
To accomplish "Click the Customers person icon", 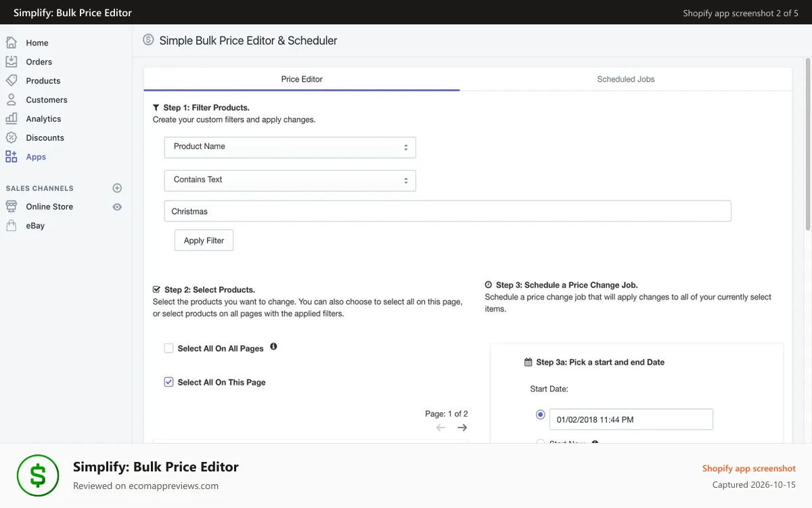I will (x=11, y=100).
